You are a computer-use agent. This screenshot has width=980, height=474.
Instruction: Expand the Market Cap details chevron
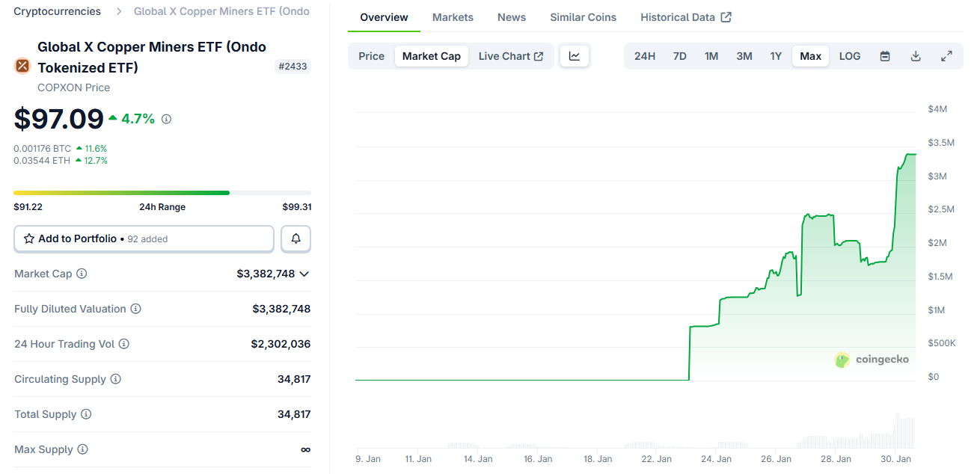pos(304,274)
